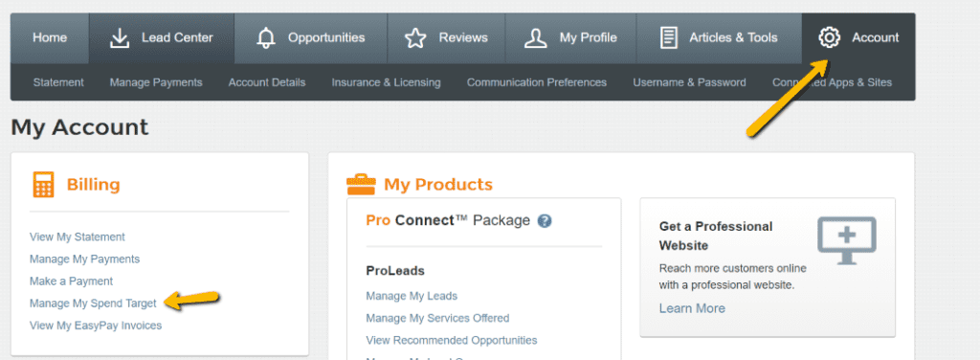Open the View Recommended Opportunities link
980x360 pixels.
(452, 340)
